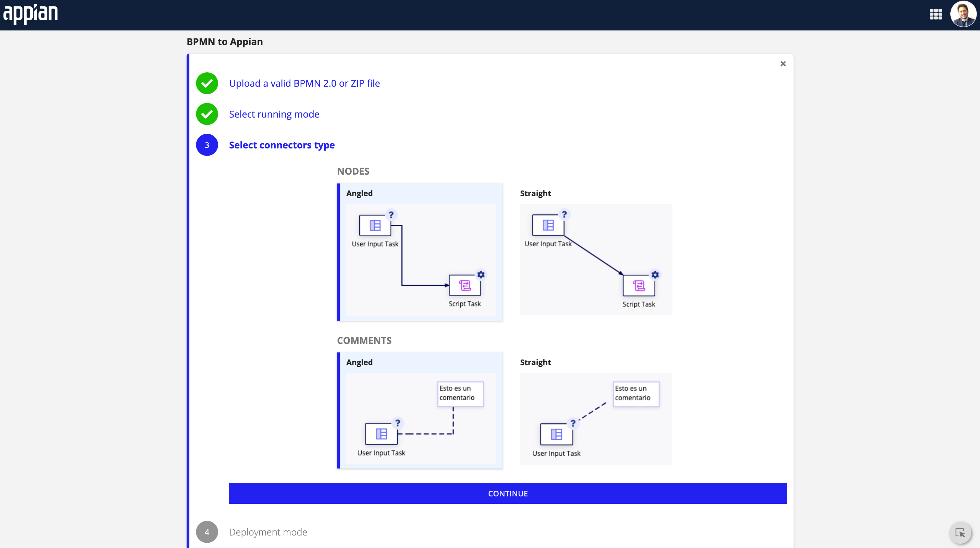Click User Input Task label in Straight Comments card
Image resolution: width=980 pixels, height=548 pixels.
pos(557,453)
